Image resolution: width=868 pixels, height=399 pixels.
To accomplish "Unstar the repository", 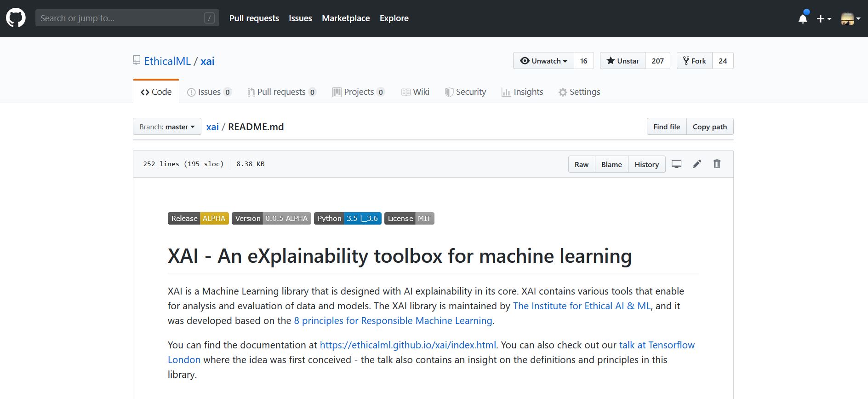I will pos(622,61).
